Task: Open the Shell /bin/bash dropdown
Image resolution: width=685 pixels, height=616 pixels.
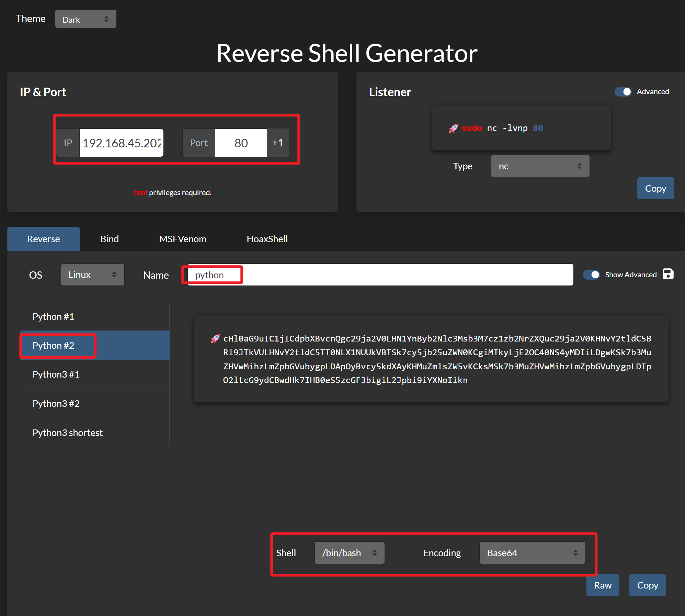Action: coord(349,553)
